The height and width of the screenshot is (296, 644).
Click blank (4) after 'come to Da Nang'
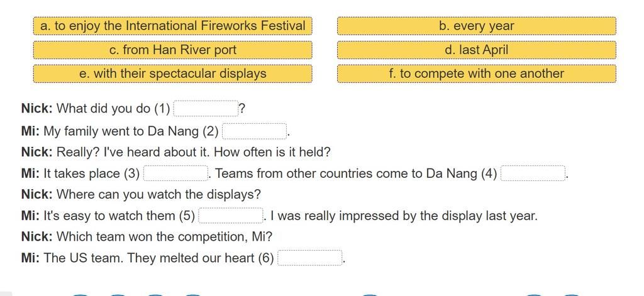533,173
